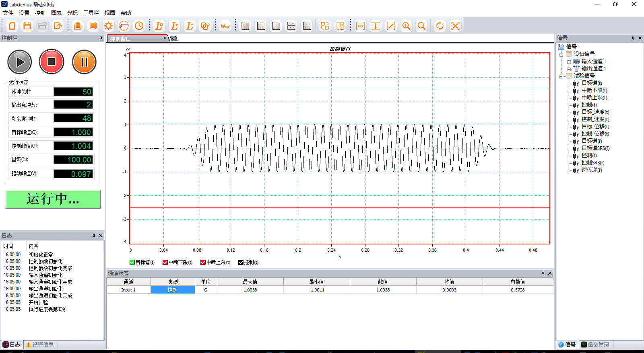Image resolution: width=644 pixels, height=353 pixels.
Task: Click the New file toolbar icon
Action: click(12, 26)
